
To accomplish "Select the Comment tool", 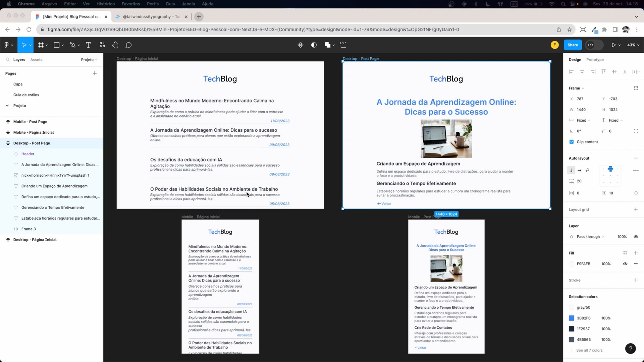I will (128, 45).
